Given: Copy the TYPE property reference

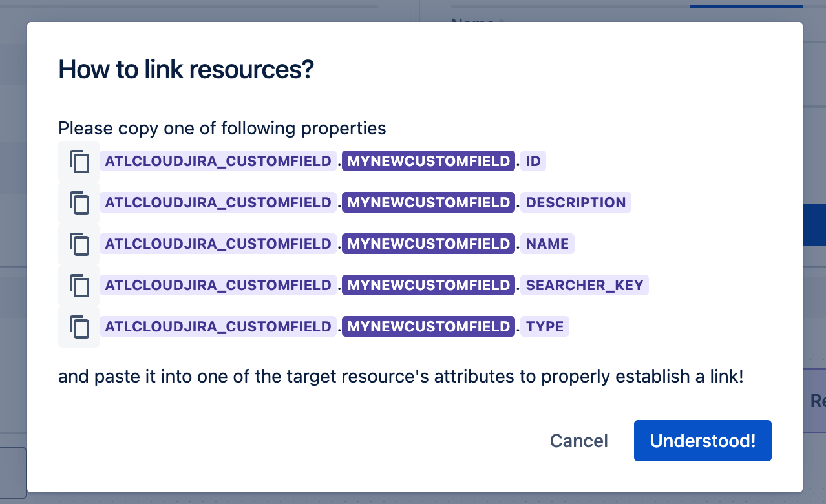Looking at the screenshot, I should click(x=79, y=327).
